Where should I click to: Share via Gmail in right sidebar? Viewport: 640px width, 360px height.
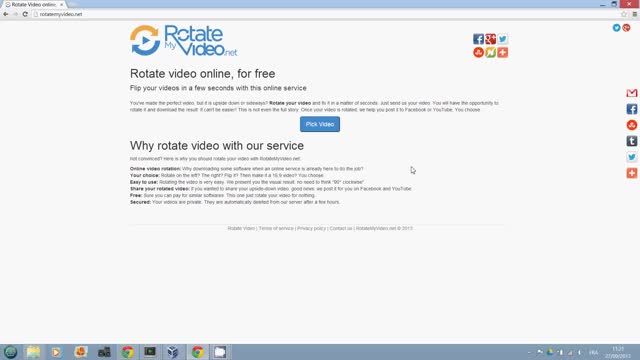click(x=632, y=93)
